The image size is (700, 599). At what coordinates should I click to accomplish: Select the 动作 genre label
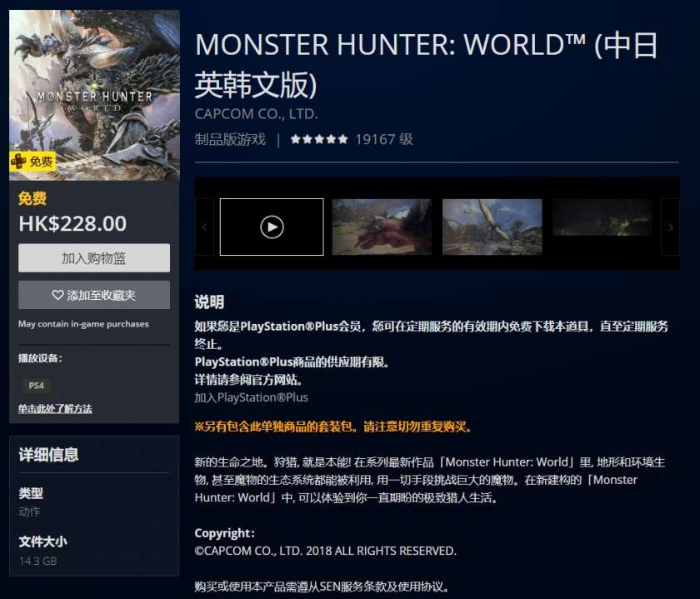tap(29, 512)
